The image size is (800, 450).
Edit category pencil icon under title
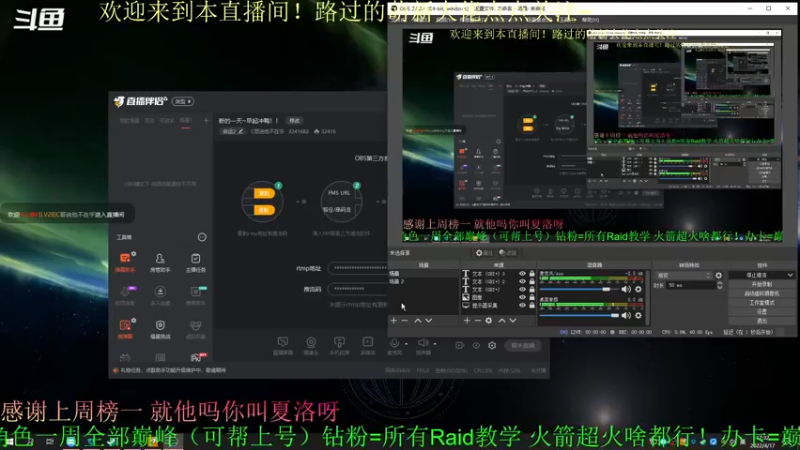[x=241, y=132]
